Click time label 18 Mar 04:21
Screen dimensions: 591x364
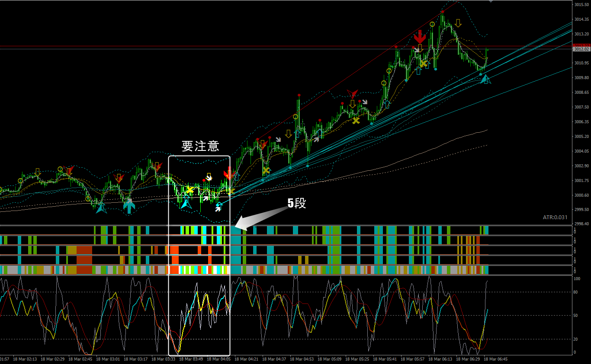[247, 359]
